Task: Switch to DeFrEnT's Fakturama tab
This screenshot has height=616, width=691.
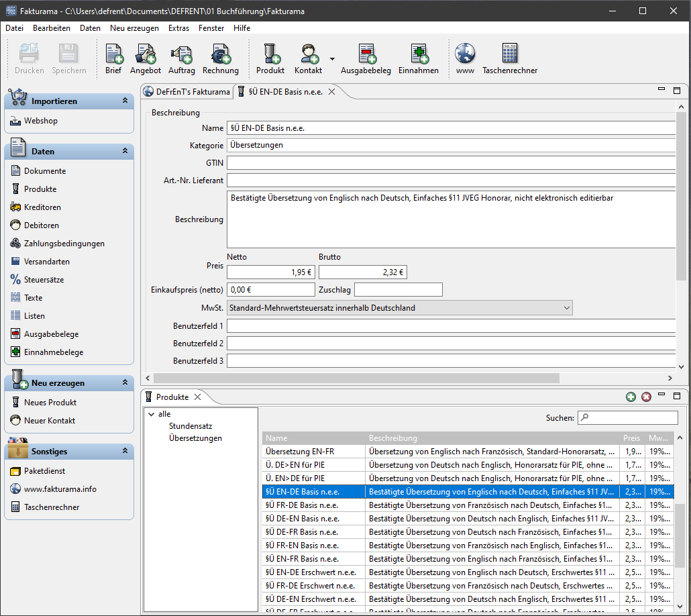Action: tap(187, 92)
